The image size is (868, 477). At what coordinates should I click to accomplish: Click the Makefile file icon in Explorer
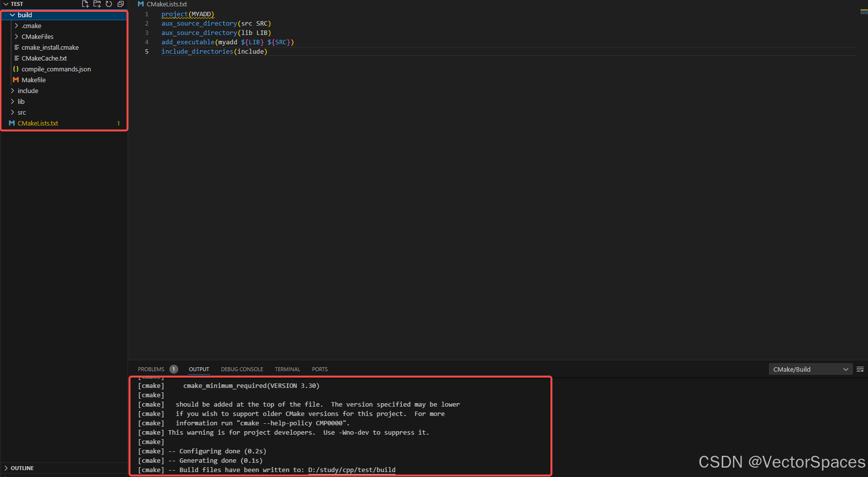[16, 80]
